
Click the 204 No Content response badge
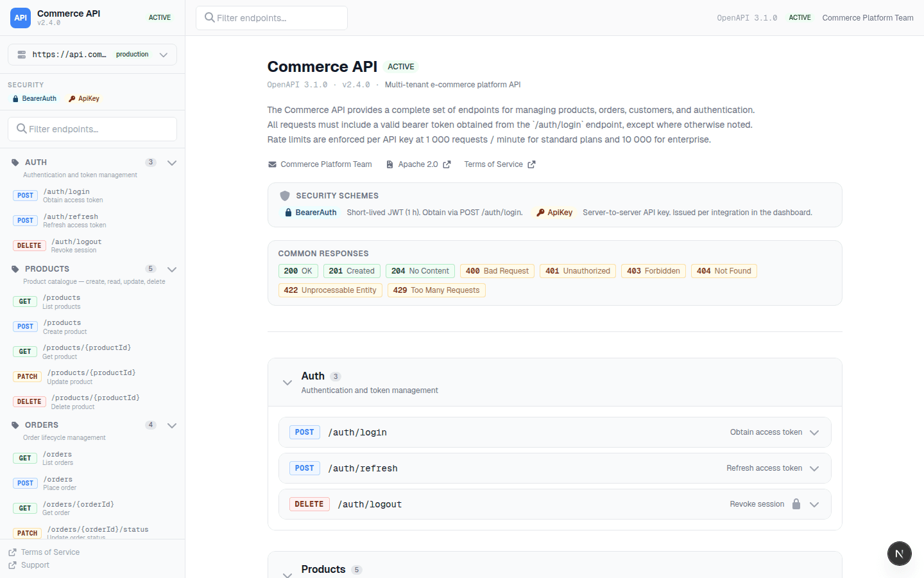coord(420,271)
